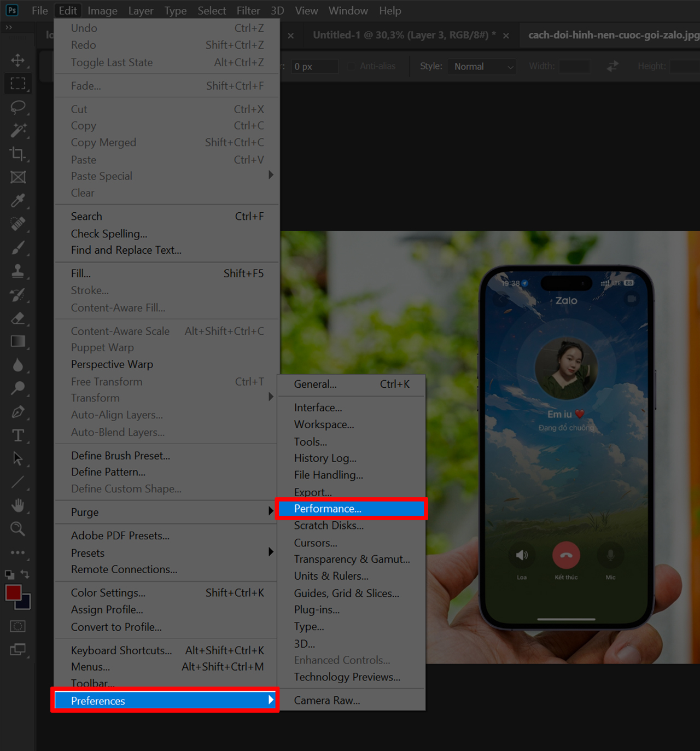Viewport: 700px width, 751px height.
Task: Select the Move tool
Action: coord(18,60)
